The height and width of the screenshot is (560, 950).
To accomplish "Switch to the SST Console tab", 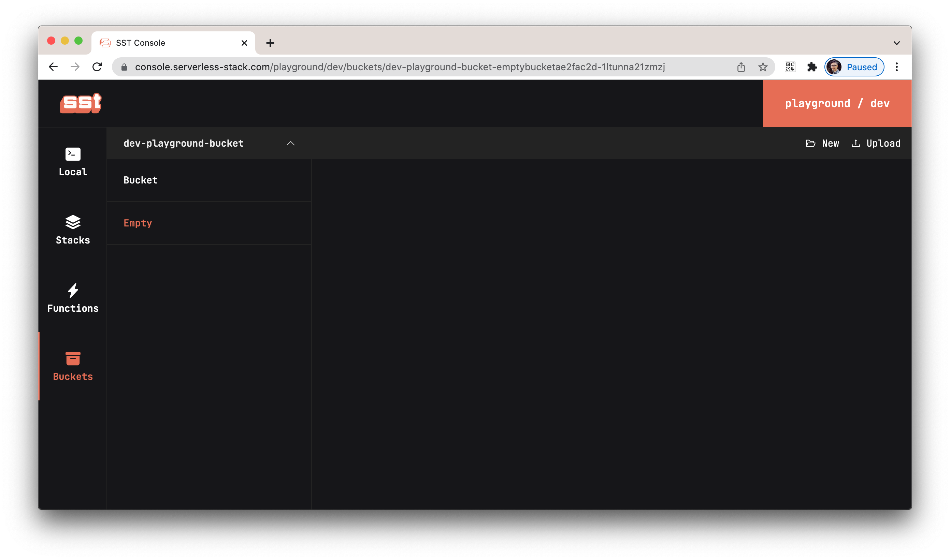I will tap(173, 43).
